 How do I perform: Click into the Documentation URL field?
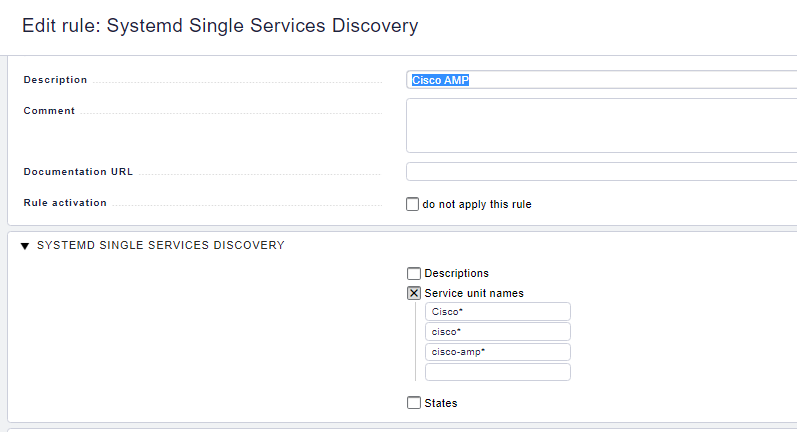[x=600, y=172]
